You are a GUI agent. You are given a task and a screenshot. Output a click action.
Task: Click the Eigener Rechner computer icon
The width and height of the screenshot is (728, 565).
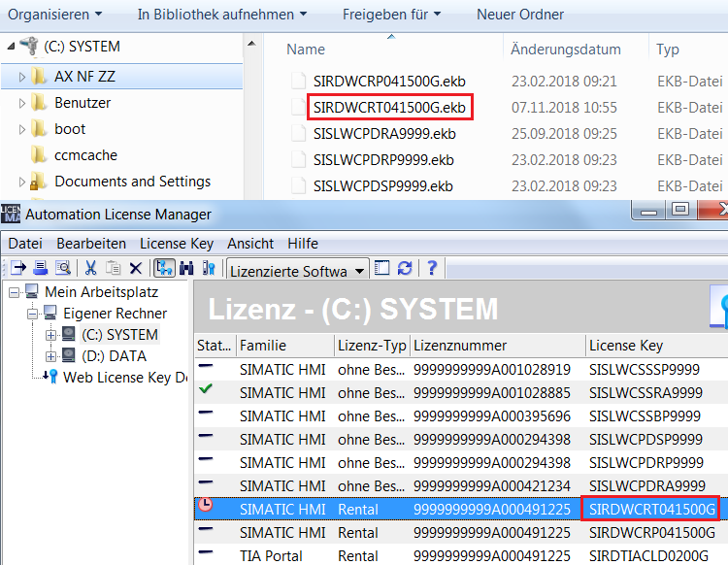point(50,313)
